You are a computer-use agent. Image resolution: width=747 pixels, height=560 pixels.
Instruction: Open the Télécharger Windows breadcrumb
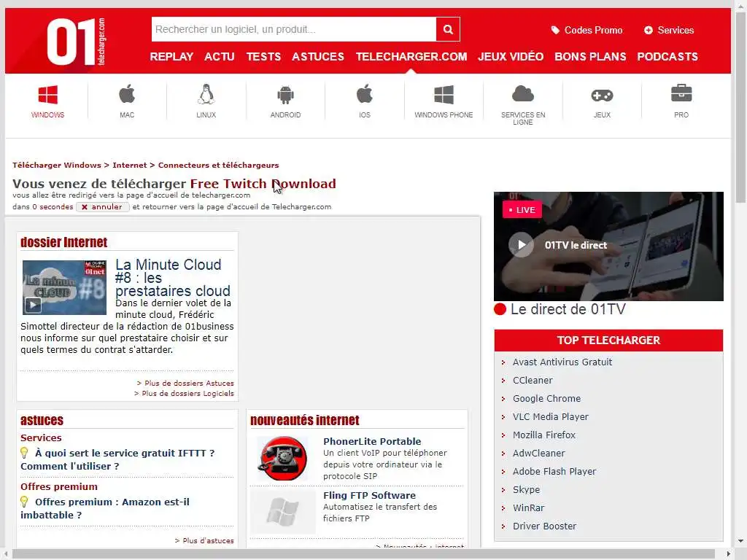(57, 166)
